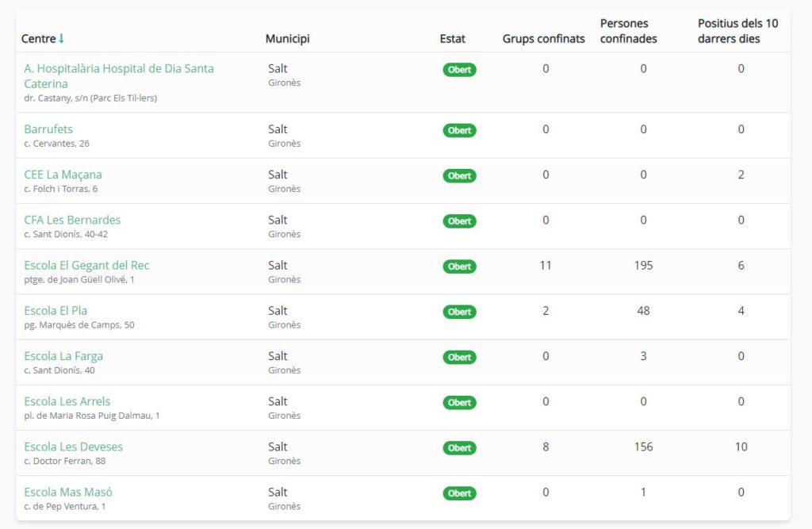Open Escola Les Deveses page

[73, 447]
